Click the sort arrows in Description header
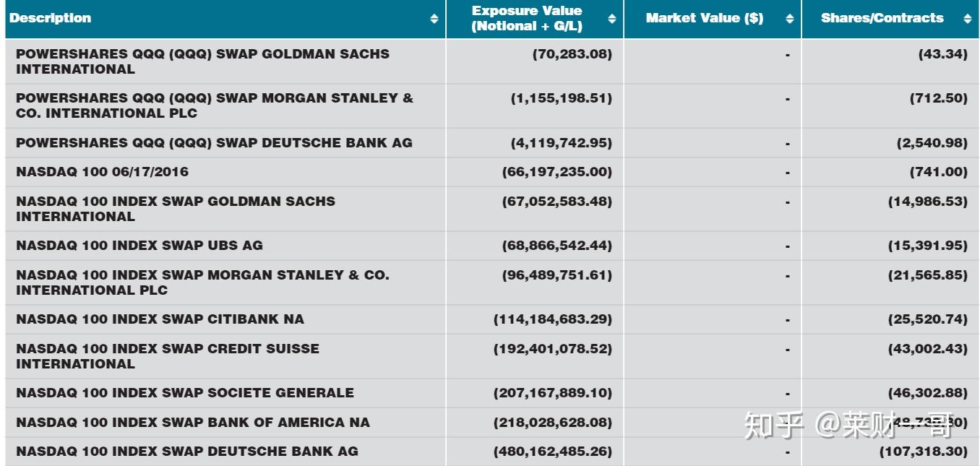This screenshot has width=980, height=466. click(x=434, y=19)
